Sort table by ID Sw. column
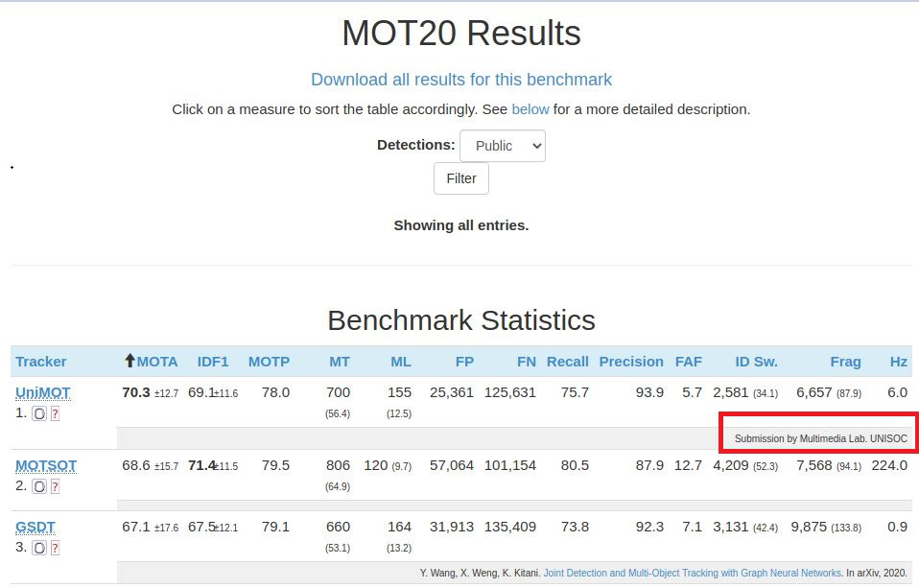Viewport: 919px width, 588px height. [x=757, y=362]
